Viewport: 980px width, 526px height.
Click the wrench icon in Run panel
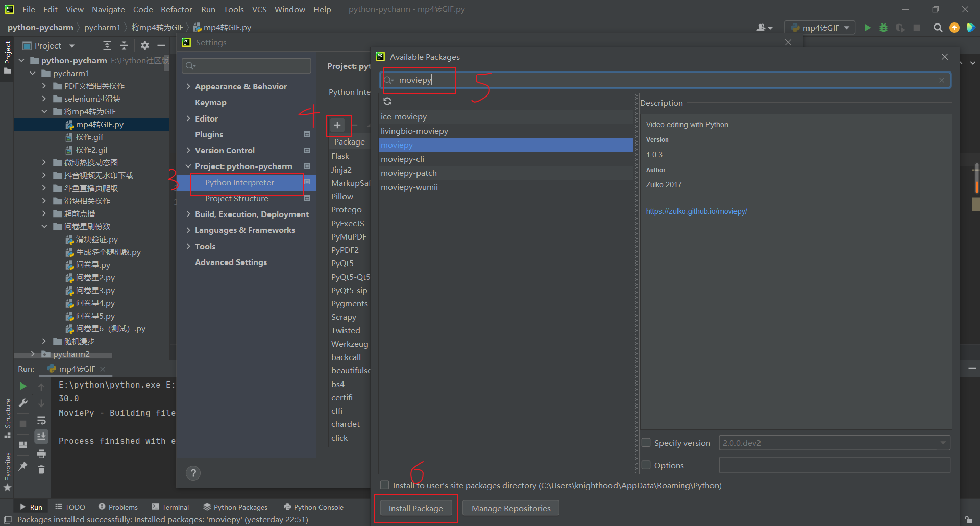[x=23, y=403]
